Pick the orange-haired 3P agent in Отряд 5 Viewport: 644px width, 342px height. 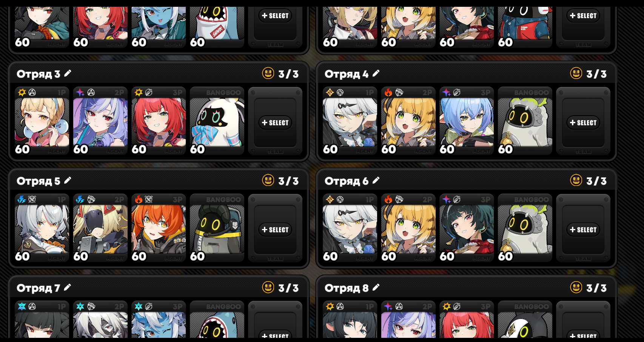coord(159,228)
